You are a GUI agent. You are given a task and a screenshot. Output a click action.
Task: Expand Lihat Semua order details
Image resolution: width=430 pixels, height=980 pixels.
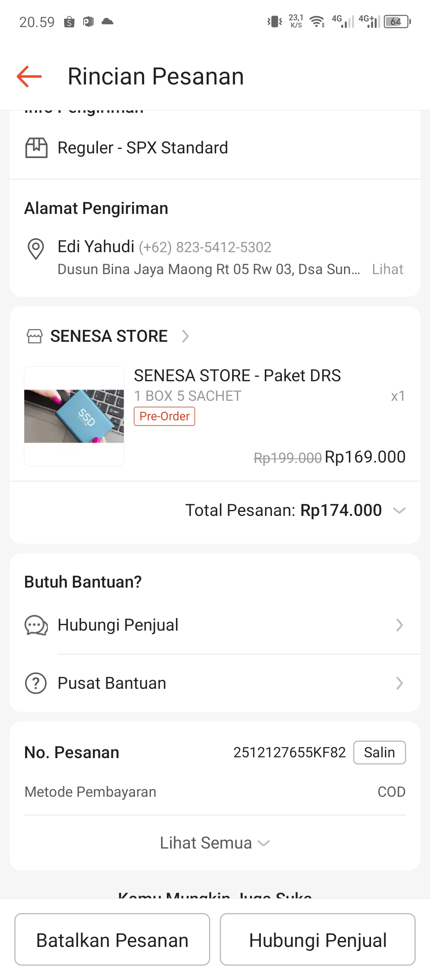point(215,843)
